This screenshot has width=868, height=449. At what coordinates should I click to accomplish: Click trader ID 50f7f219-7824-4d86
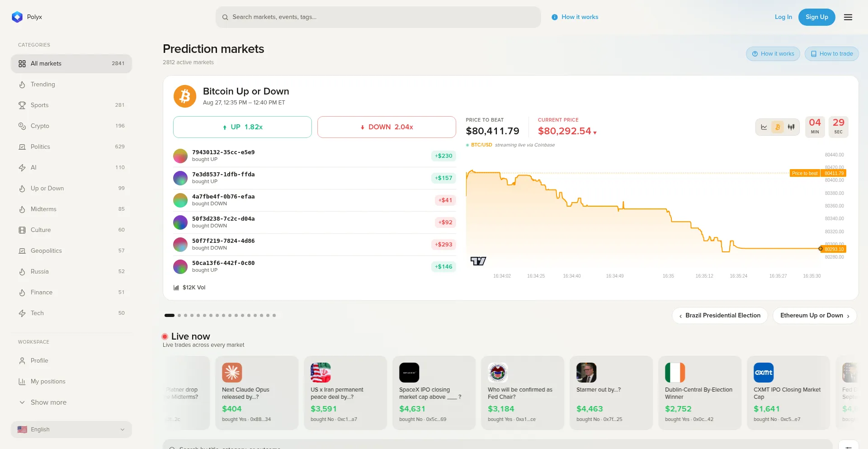pos(223,241)
